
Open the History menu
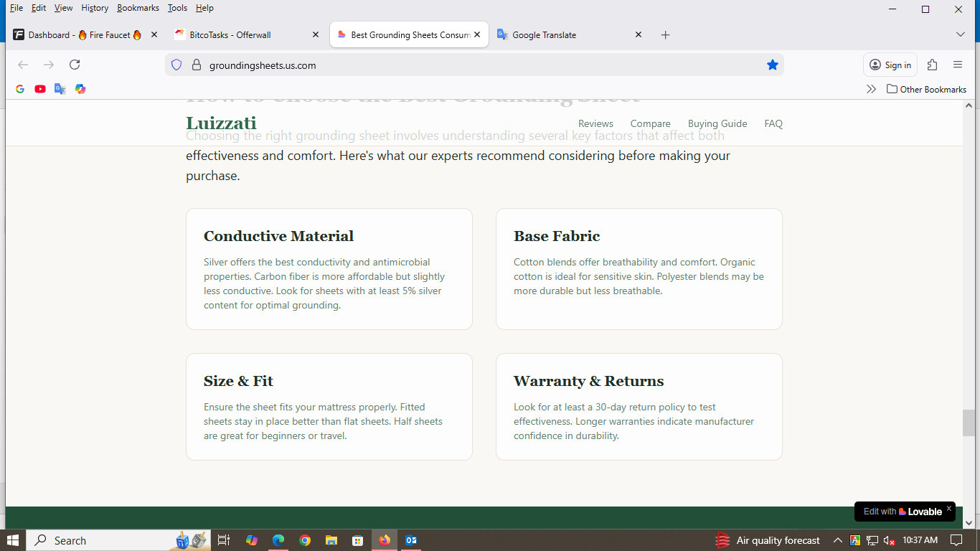click(x=95, y=8)
